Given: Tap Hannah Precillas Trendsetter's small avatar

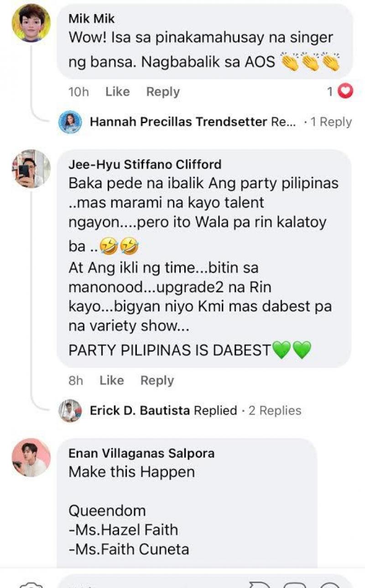Looking at the screenshot, I should 70,122.
